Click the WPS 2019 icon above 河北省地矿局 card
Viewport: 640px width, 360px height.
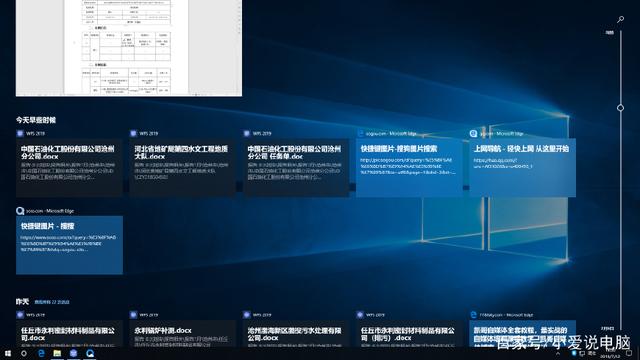tap(133, 133)
